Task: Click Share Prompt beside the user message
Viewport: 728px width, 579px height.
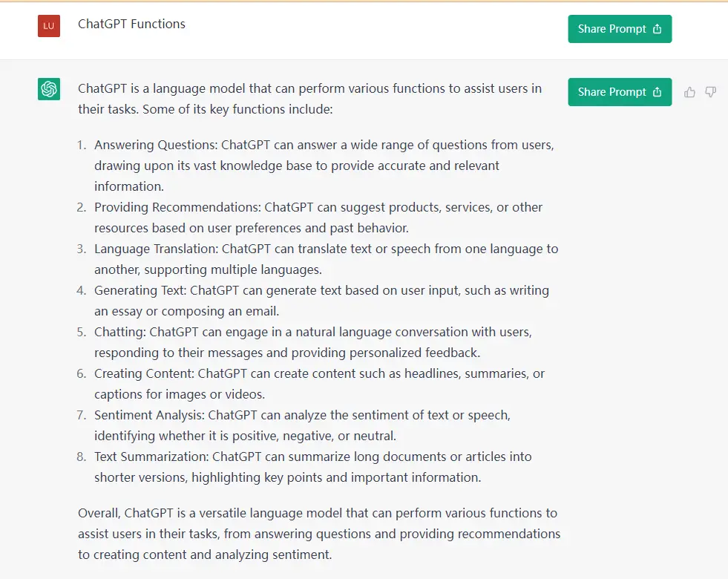Action: pyautogui.click(x=620, y=29)
